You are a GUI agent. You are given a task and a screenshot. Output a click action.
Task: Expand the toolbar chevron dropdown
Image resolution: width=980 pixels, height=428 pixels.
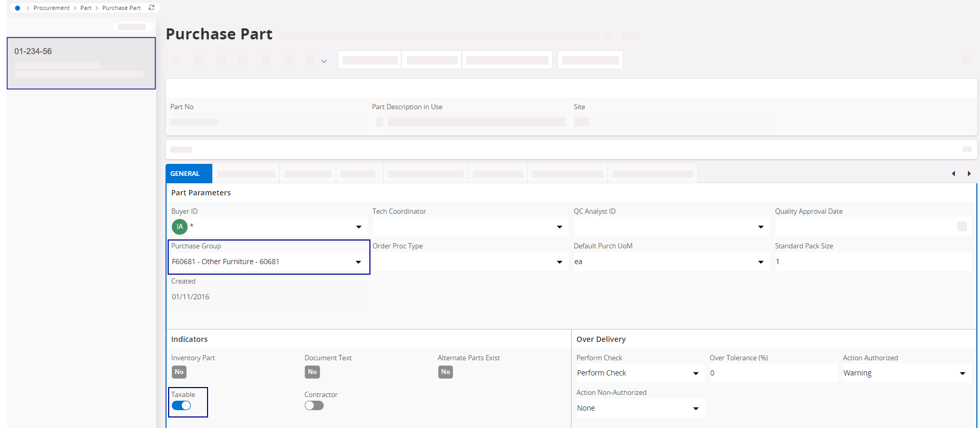(324, 61)
